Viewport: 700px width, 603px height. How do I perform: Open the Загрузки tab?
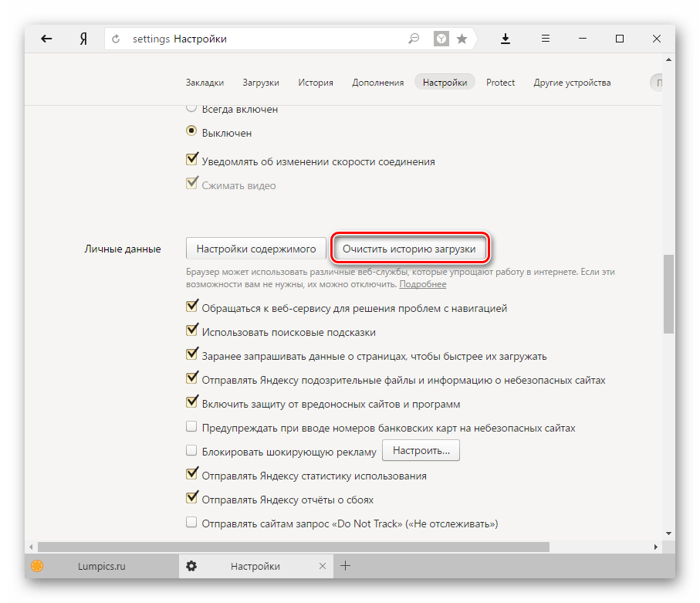pyautogui.click(x=261, y=83)
